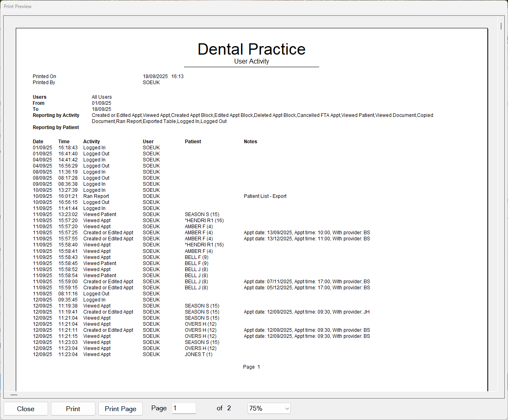Viewport: 508px width, 420px height.
Task: Click the Print Preview window title
Action: pos(17,6)
